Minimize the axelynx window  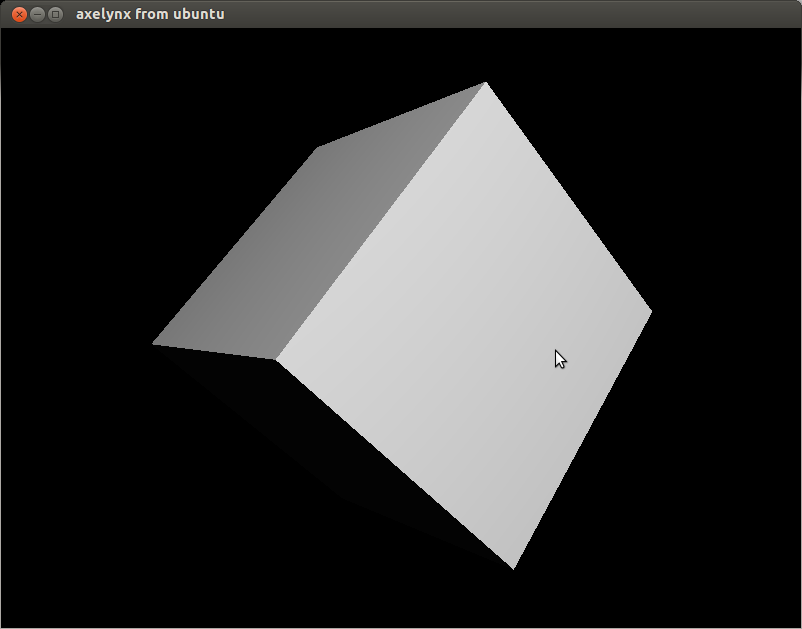tap(37, 14)
